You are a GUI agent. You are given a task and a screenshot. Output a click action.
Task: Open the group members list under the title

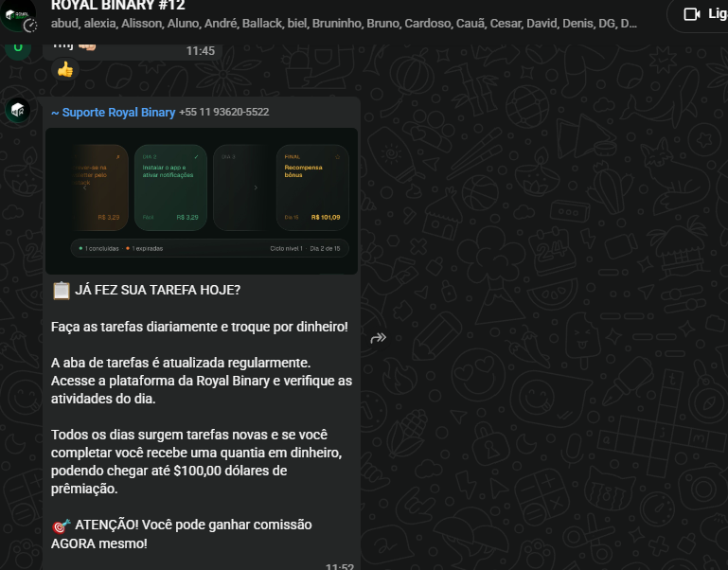tap(344, 24)
